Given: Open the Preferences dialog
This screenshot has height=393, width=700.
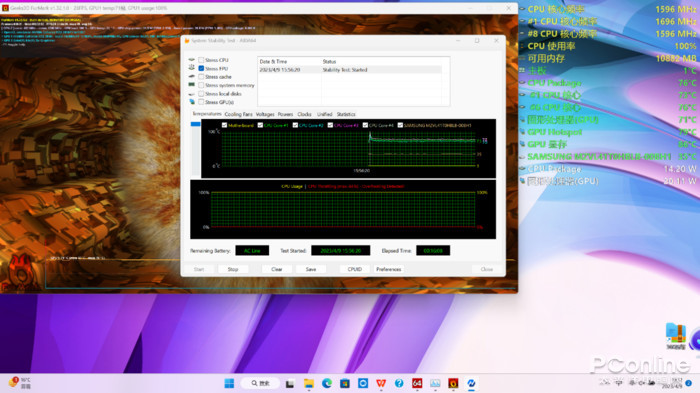Looking at the screenshot, I should pyautogui.click(x=389, y=269).
